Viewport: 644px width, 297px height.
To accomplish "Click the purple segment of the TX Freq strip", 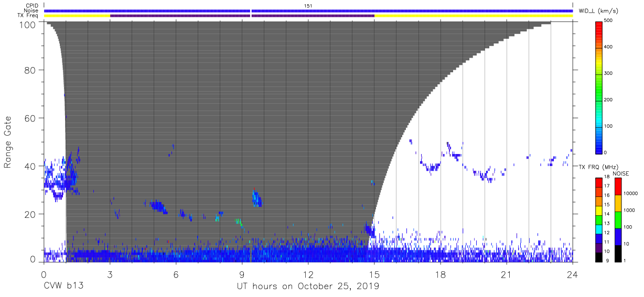I will pos(242,16).
